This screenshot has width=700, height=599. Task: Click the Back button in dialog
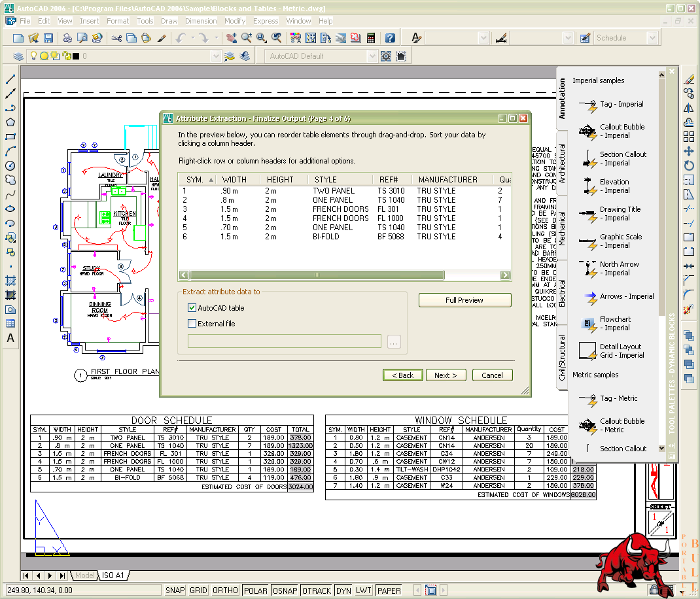pyautogui.click(x=403, y=375)
